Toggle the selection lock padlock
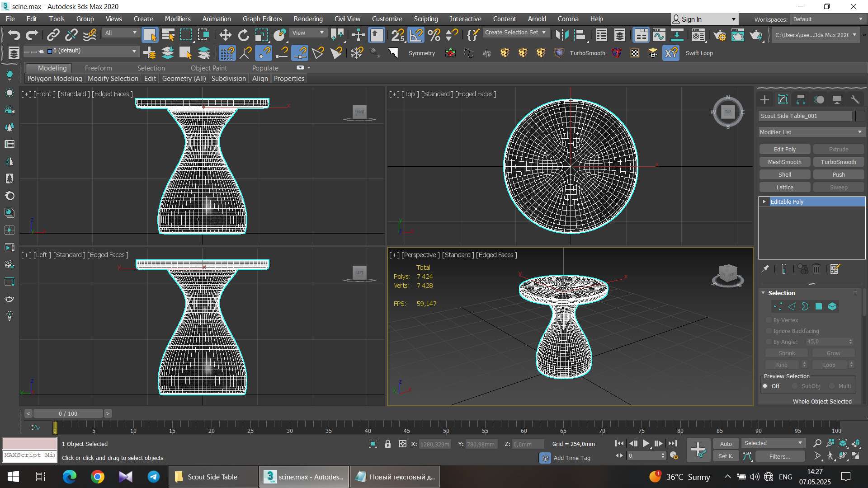Screen dimensions: 868x488 (x=387, y=444)
